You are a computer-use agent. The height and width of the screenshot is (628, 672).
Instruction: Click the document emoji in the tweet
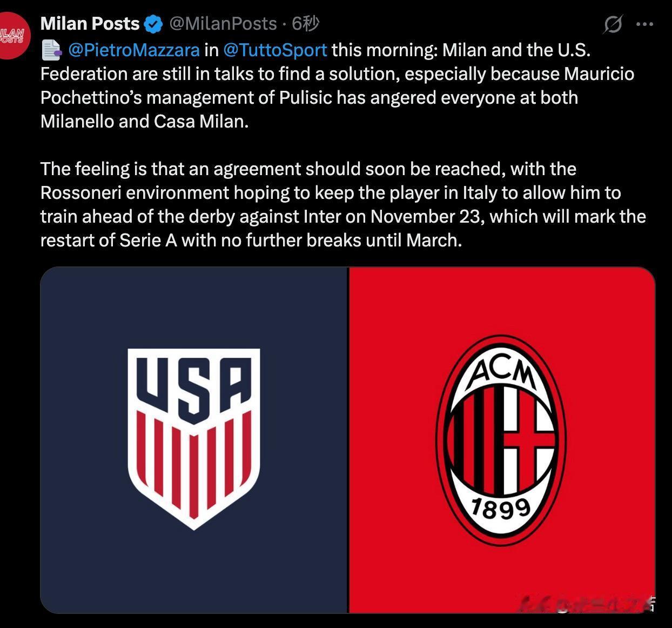tap(51, 50)
